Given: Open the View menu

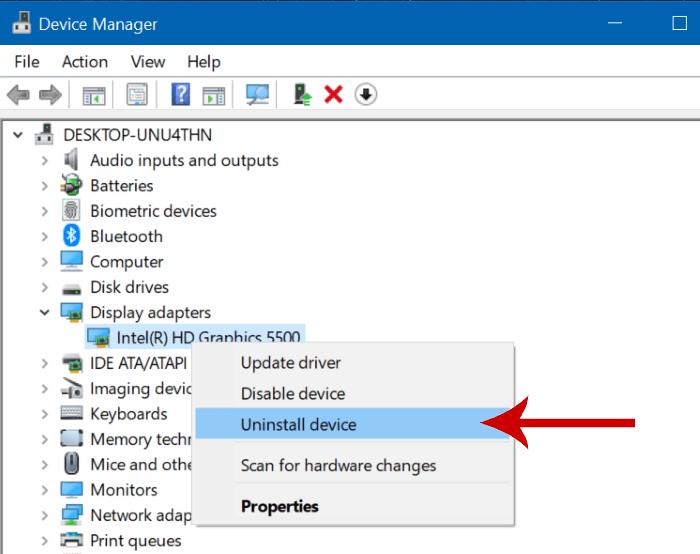Looking at the screenshot, I should click(147, 62).
